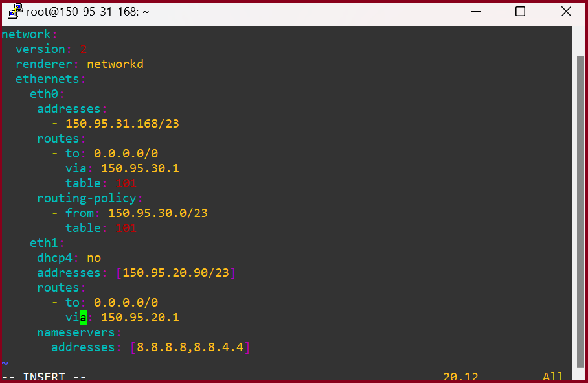Click 'table' key under eth0 routes

click(84, 183)
